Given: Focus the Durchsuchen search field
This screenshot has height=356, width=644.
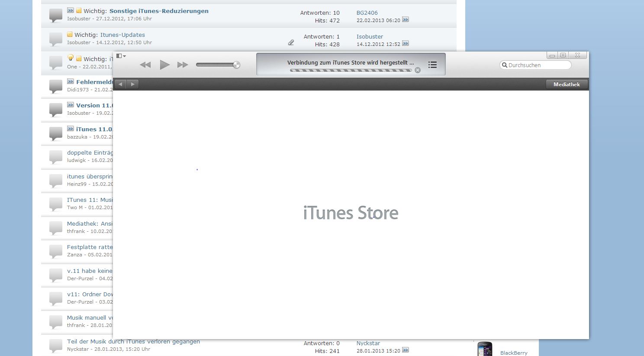Looking at the screenshot, I should pyautogui.click(x=535, y=65).
